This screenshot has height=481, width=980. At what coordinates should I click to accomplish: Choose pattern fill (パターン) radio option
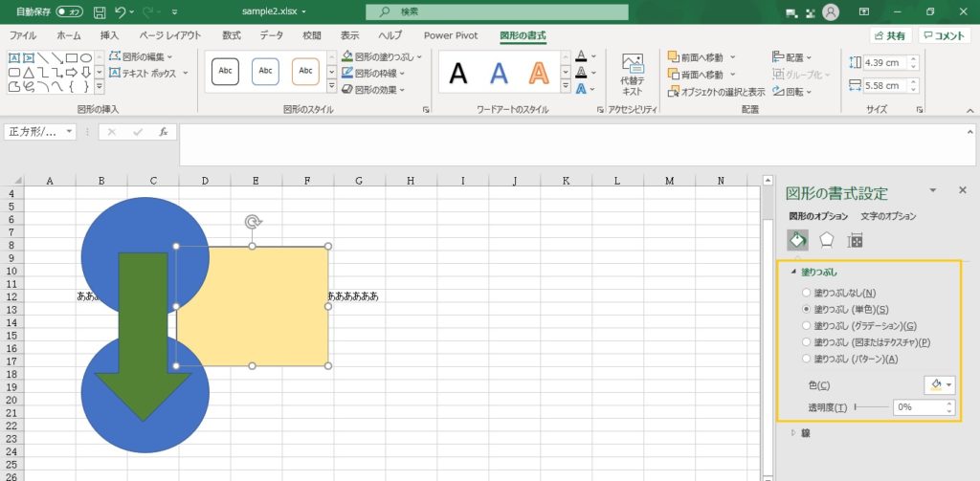coord(808,359)
